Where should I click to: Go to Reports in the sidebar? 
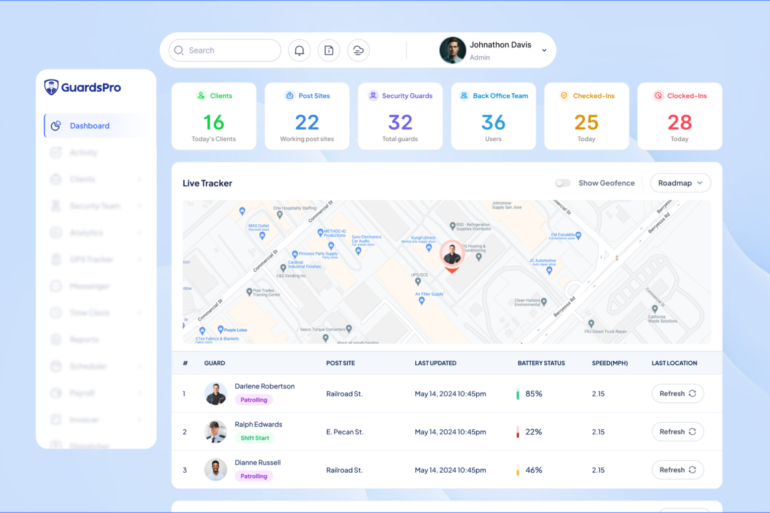click(x=84, y=340)
